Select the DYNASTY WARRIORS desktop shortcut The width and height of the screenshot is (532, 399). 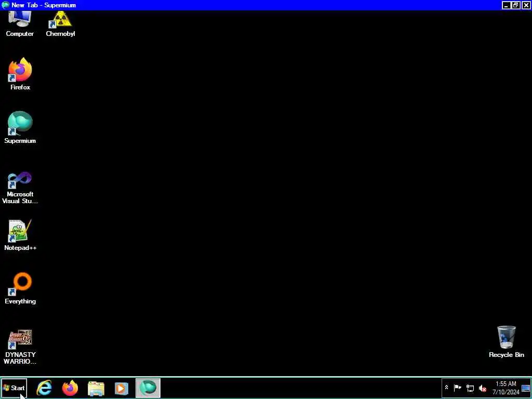coord(20,347)
